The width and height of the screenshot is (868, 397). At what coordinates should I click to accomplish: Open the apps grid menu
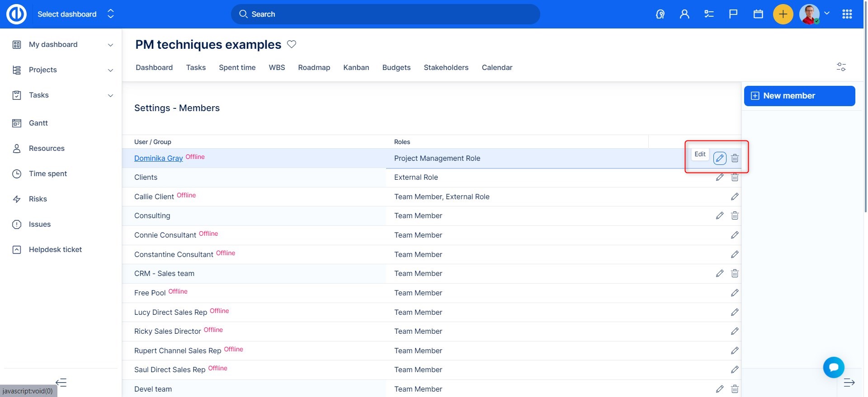(x=847, y=14)
